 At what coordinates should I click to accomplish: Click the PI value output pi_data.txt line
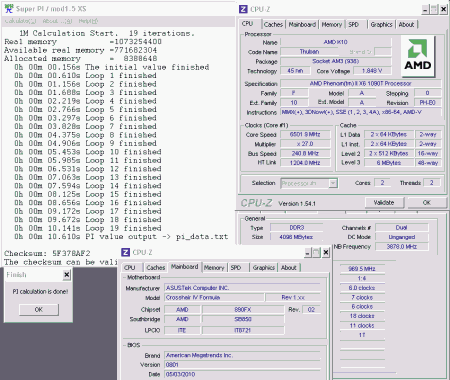click(121, 237)
